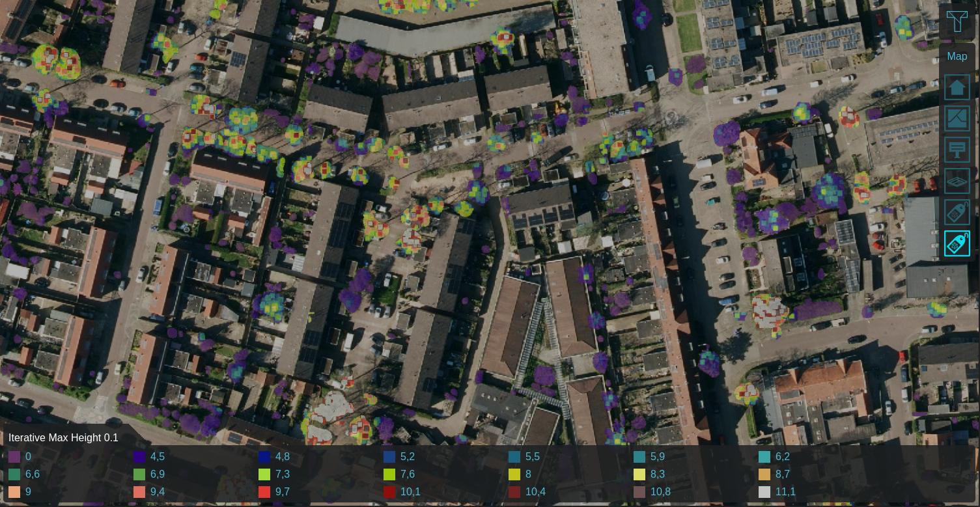980x507 pixels.
Task: Click the house icon in the sidebar
Action: pyautogui.click(x=957, y=87)
